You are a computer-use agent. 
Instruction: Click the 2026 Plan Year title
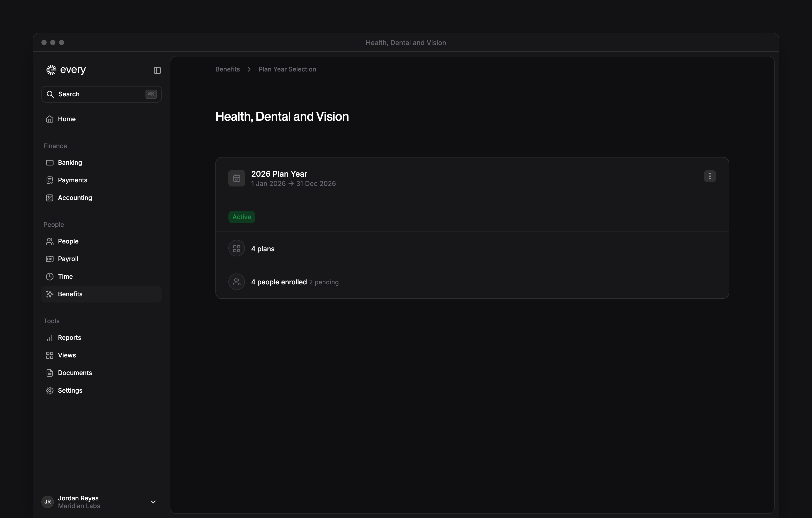point(279,174)
